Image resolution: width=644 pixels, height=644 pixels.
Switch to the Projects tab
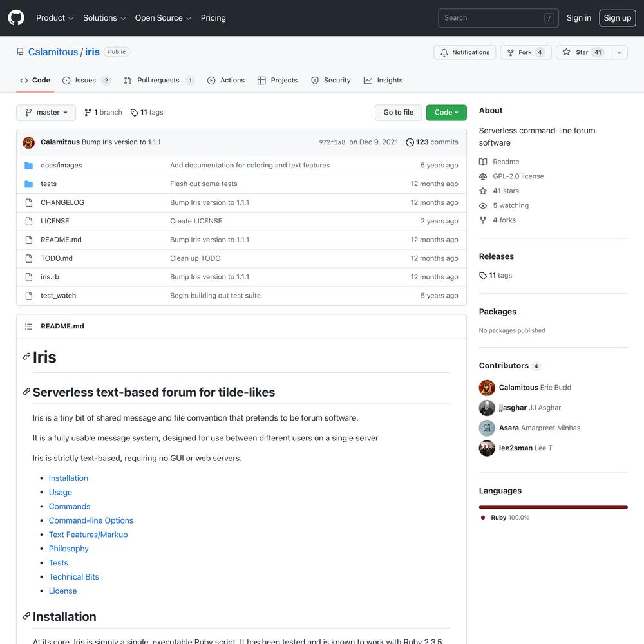[277, 80]
